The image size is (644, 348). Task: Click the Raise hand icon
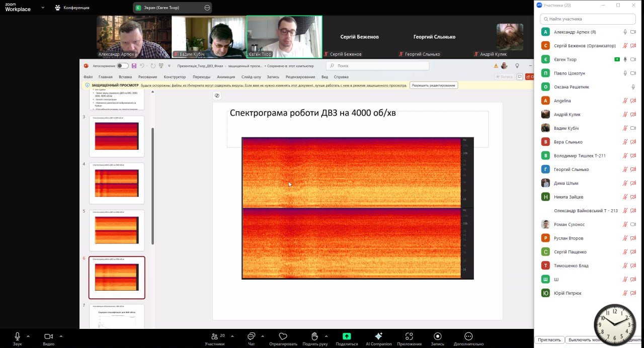pyautogui.click(x=315, y=336)
